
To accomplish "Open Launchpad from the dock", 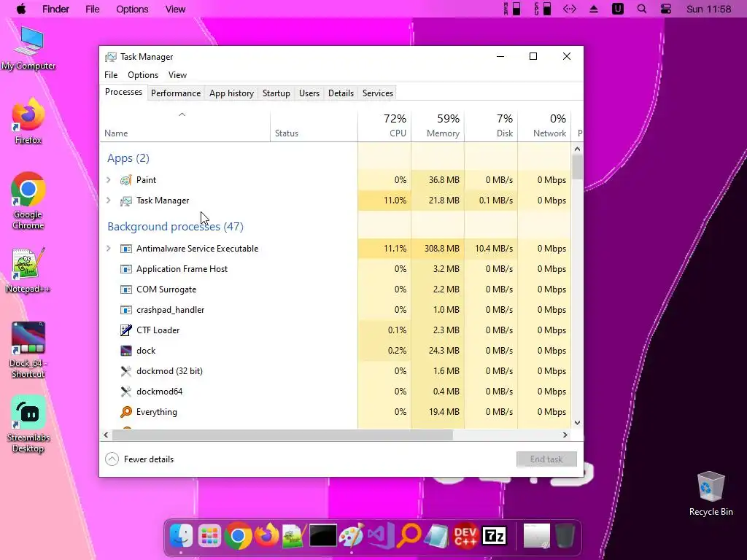I will pos(209,536).
